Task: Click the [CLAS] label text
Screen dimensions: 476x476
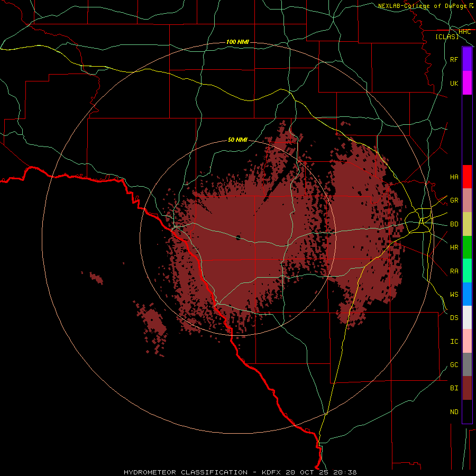Action: point(447,37)
